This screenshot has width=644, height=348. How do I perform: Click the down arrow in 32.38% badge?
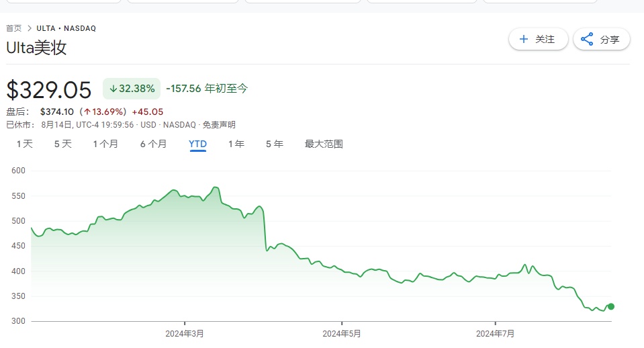point(113,89)
